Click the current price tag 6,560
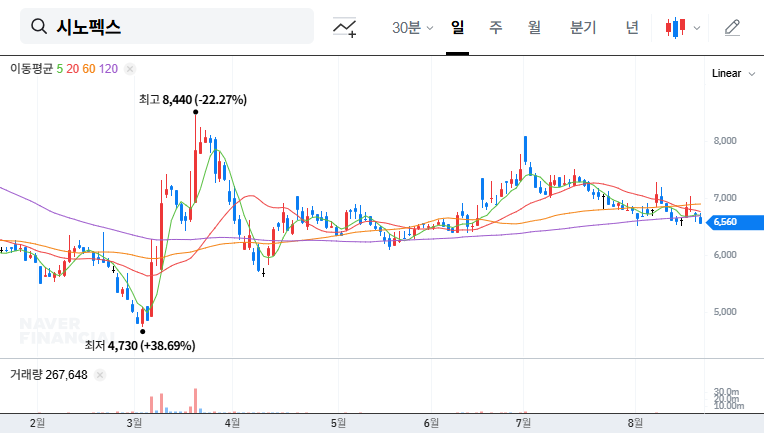 [735, 222]
